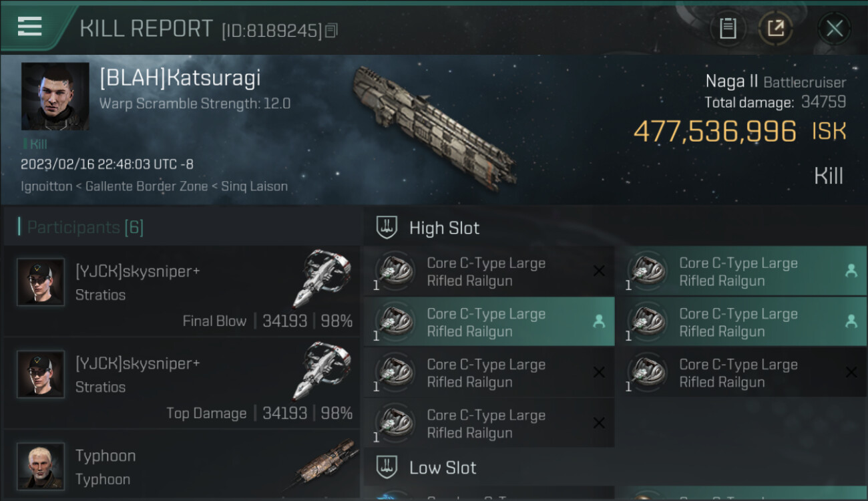
Task: Click the clipboard report icon
Action: [x=728, y=29]
